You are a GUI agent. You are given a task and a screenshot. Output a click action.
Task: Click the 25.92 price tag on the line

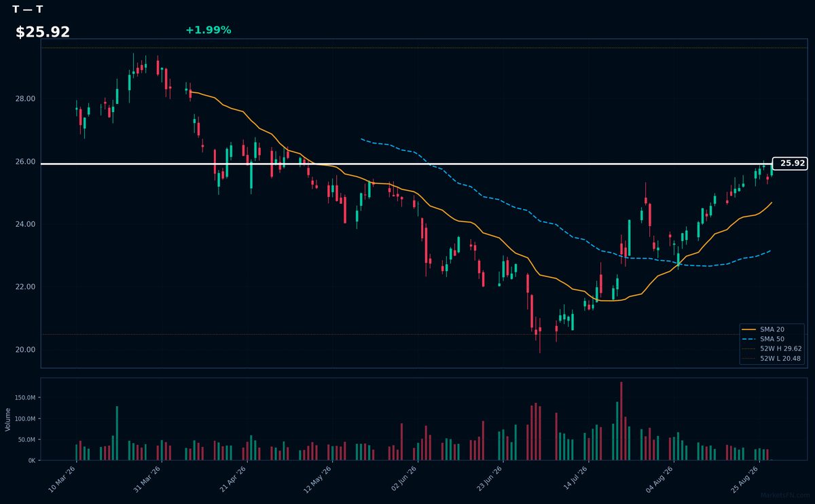click(x=789, y=163)
